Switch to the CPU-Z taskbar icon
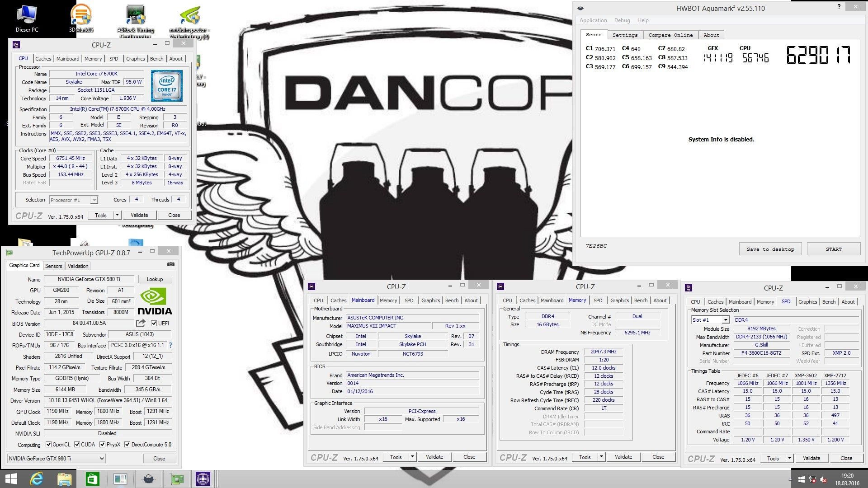The width and height of the screenshot is (868, 488). (x=203, y=479)
